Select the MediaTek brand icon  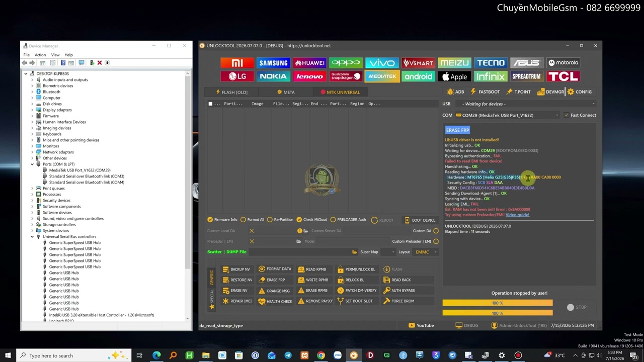click(382, 76)
